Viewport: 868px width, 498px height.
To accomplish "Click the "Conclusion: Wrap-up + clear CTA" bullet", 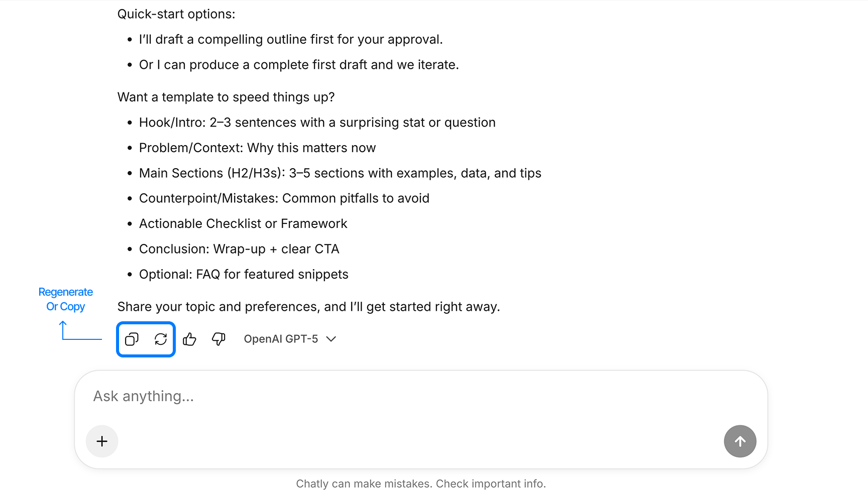I will 239,249.
